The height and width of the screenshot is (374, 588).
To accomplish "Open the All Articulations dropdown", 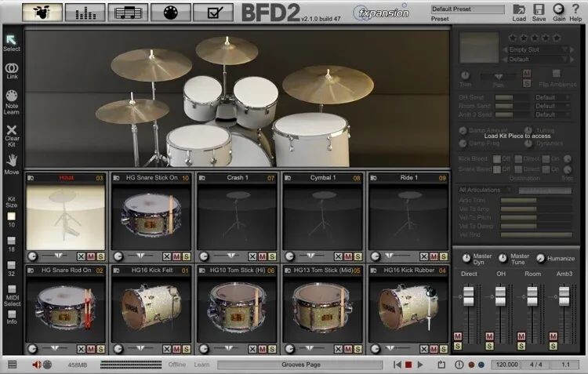I will coord(485,191).
